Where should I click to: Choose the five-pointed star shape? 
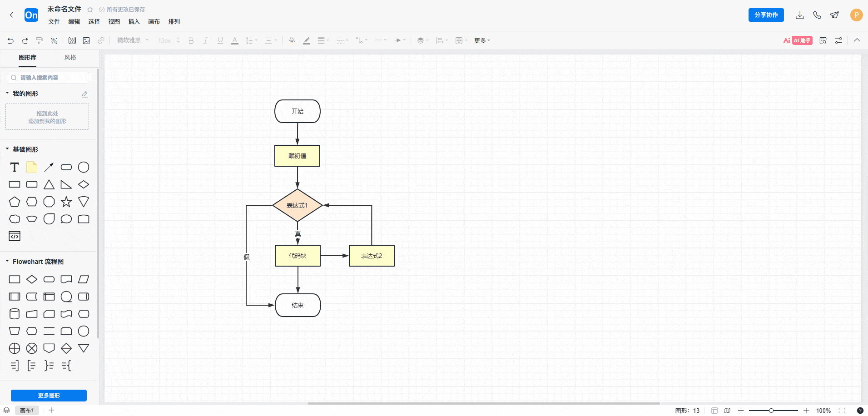(x=66, y=202)
